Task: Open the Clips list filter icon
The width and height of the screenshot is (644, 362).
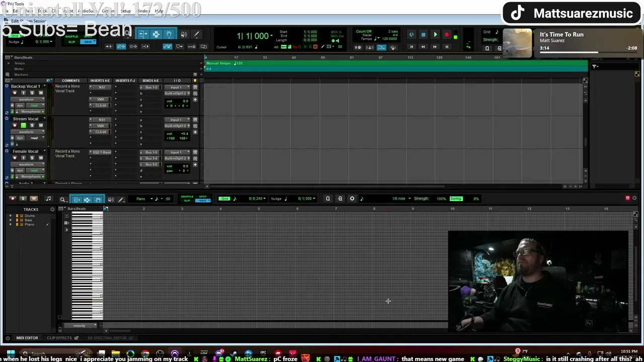Action: click(x=595, y=66)
